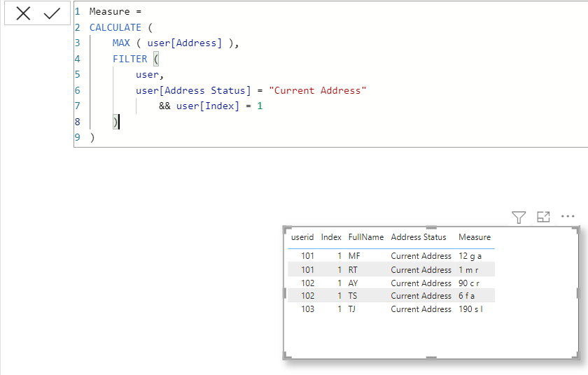Image resolution: width=588 pixels, height=375 pixels.
Task: Click the "user," table reference on line 5
Action: click(x=150, y=75)
